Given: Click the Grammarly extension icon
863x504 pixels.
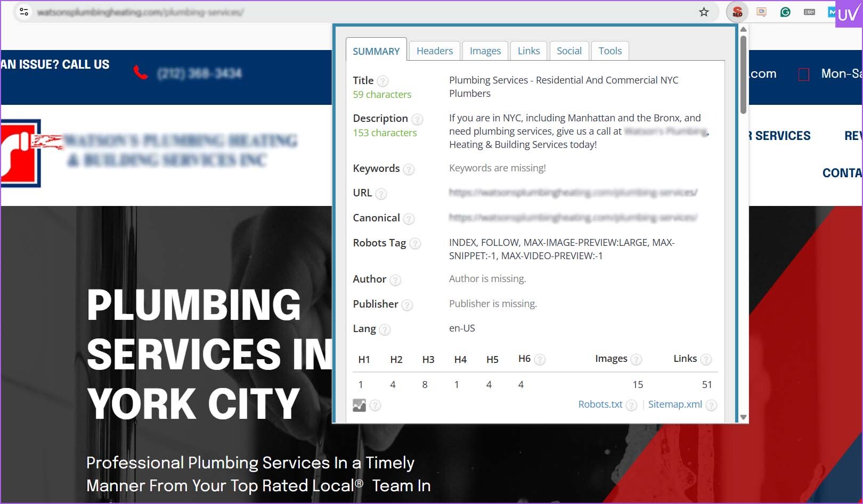Looking at the screenshot, I should pyautogui.click(x=785, y=12).
